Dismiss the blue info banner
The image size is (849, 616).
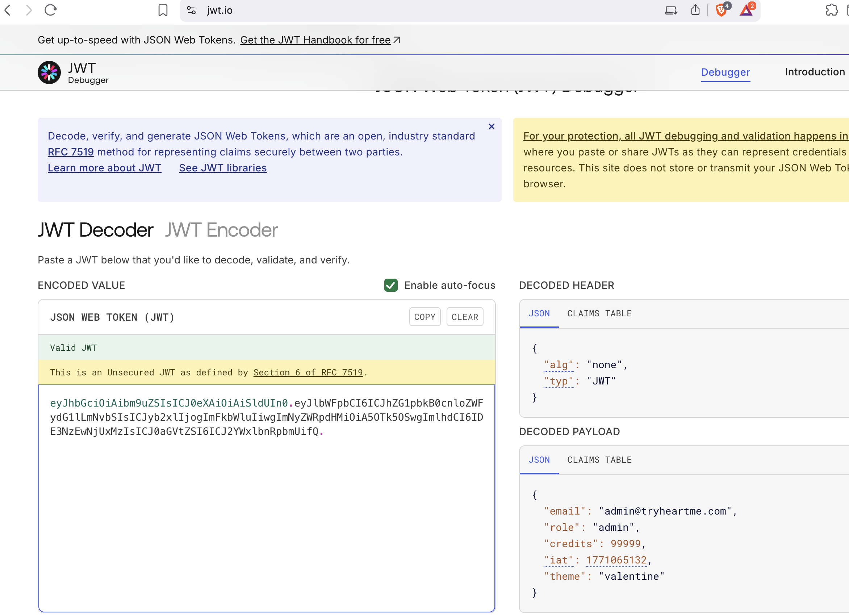pos(492,126)
